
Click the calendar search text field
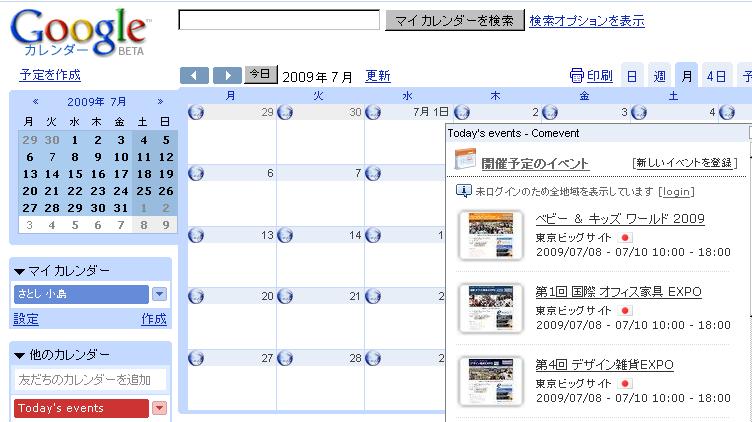[279, 20]
